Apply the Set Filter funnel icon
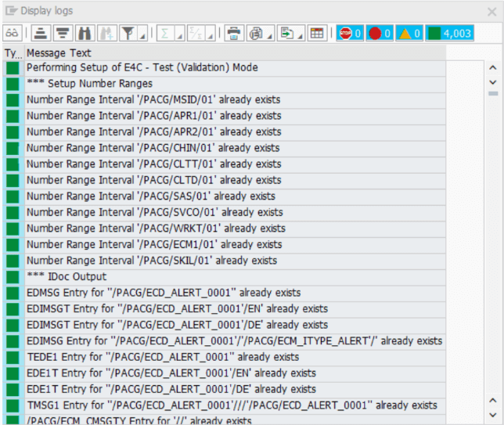 click(x=128, y=33)
